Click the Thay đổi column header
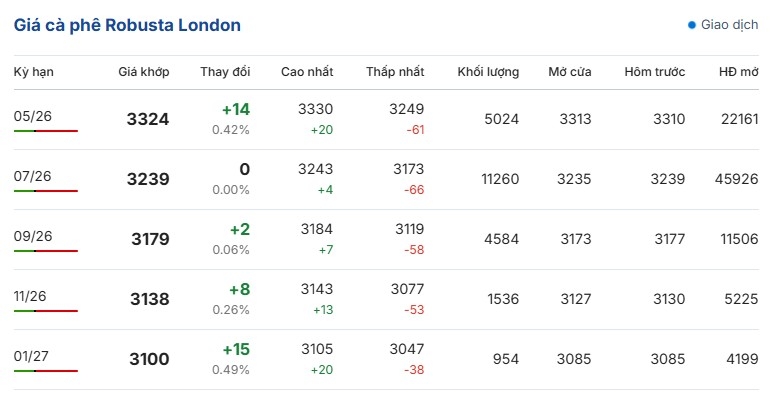This screenshot has width=770, height=403. point(225,72)
